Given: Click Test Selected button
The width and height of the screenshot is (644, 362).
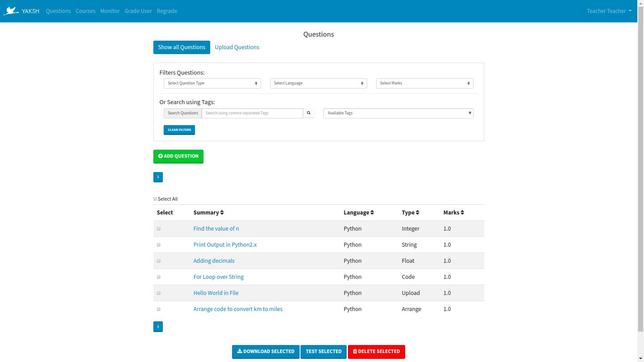Looking at the screenshot, I should click(x=324, y=352).
